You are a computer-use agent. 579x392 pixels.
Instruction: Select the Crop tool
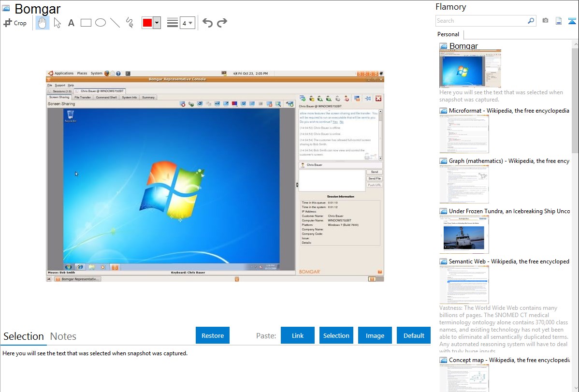click(15, 23)
